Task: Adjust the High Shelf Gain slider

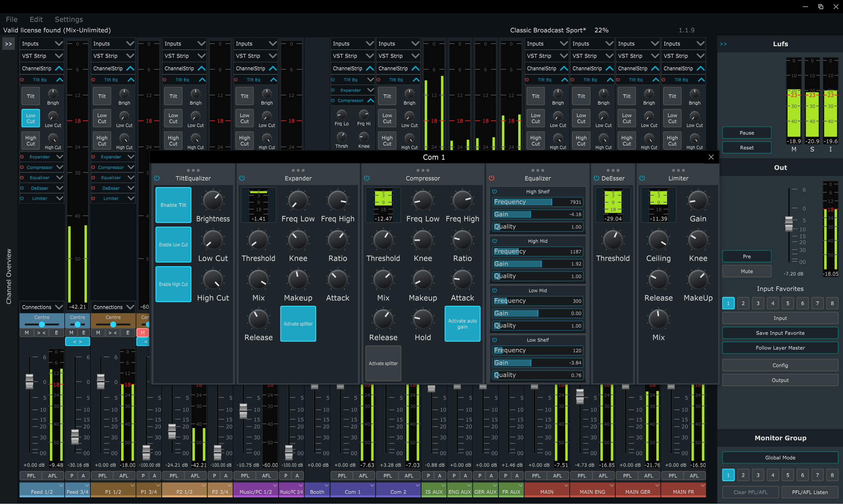Action: pyautogui.click(x=537, y=214)
